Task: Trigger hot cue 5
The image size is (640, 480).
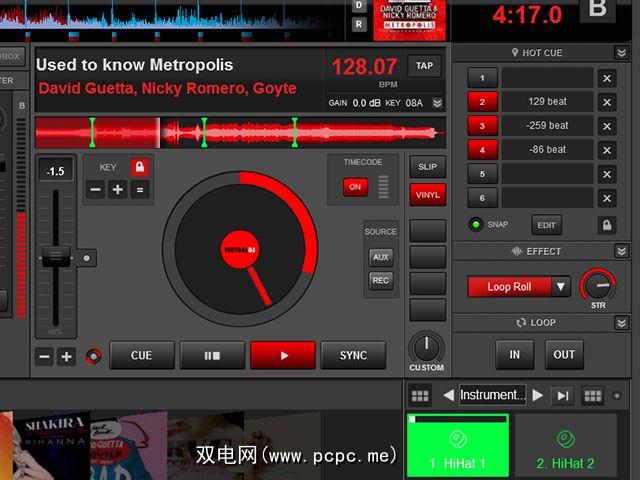Action: 482,174
